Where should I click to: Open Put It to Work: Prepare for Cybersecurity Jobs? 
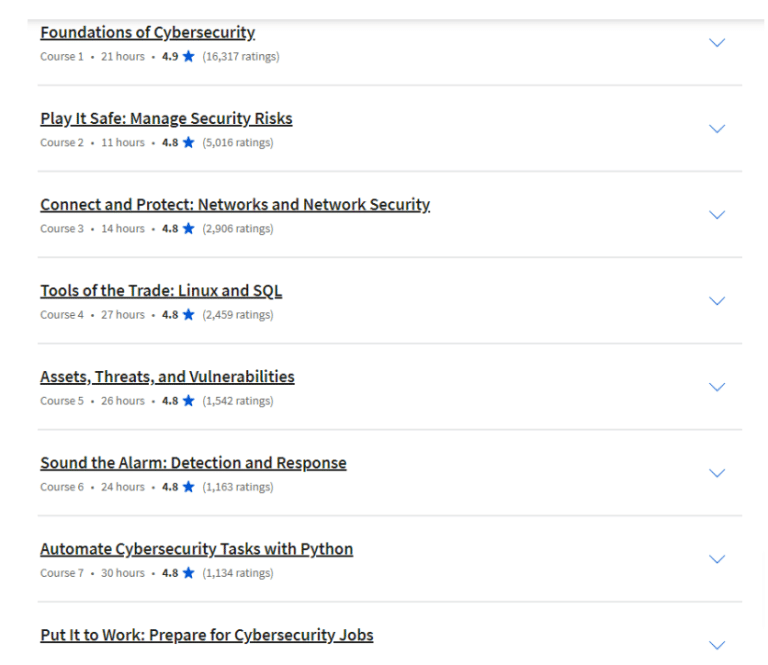coord(206,635)
